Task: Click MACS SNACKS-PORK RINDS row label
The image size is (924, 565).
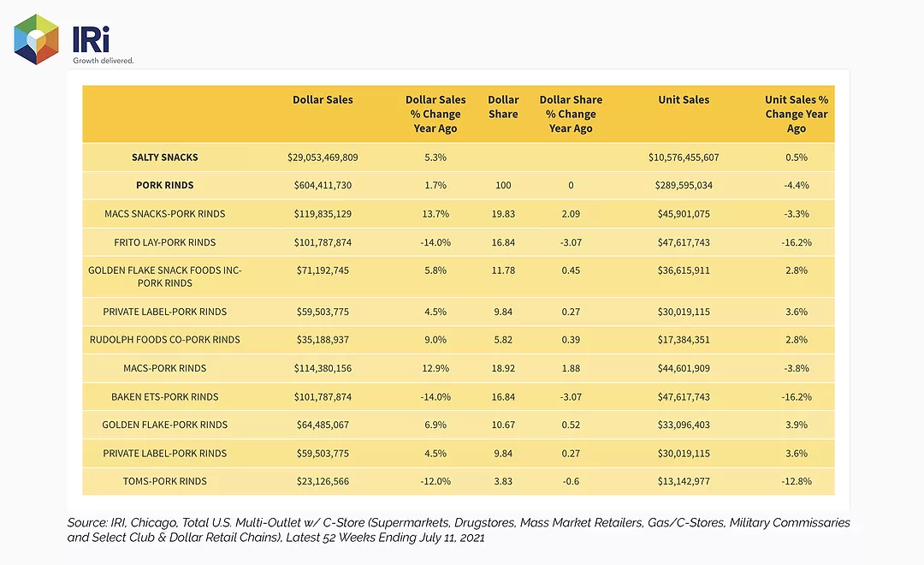Action: pyautogui.click(x=165, y=213)
